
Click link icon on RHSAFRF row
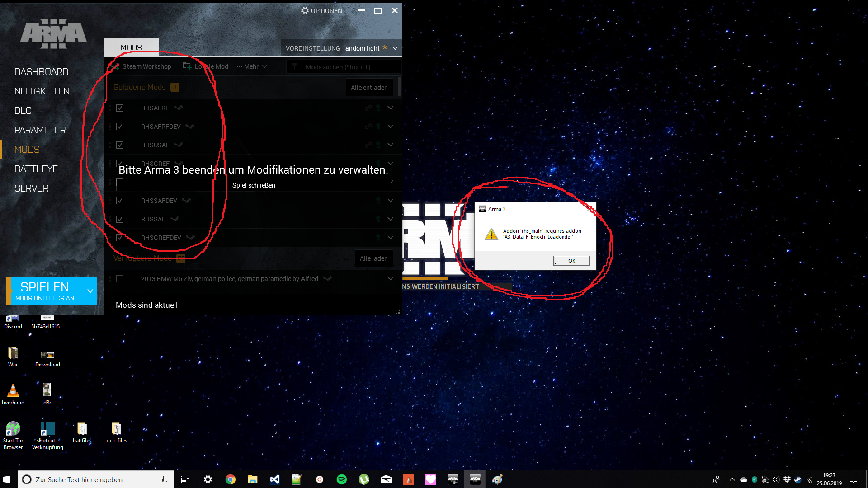tap(368, 108)
